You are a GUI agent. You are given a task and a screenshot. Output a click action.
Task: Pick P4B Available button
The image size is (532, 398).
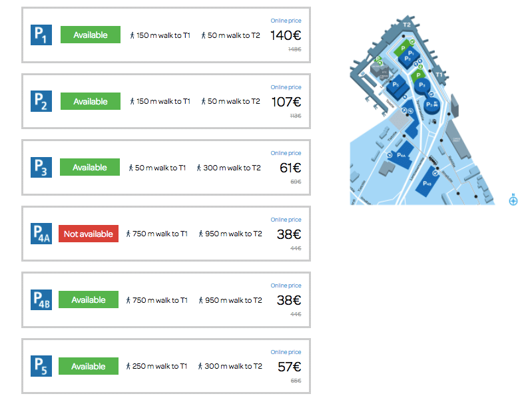tap(89, 300)
